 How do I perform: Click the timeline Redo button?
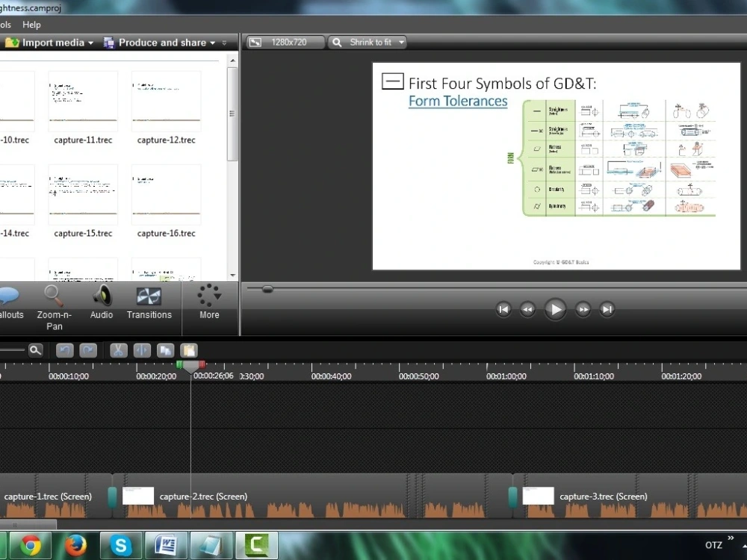(x=88, y=350)
